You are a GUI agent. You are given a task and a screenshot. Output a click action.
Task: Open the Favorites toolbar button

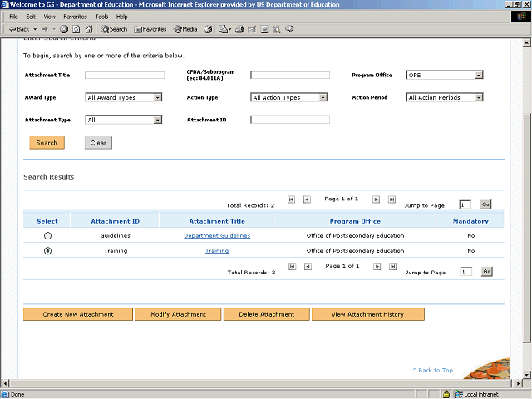tap(150, 29)
